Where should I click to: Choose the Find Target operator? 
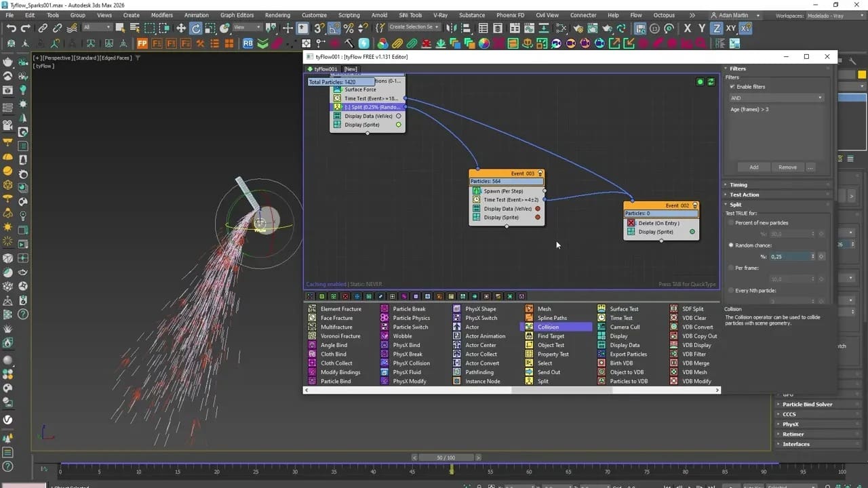pyautogui.click(x=549, y=335)
